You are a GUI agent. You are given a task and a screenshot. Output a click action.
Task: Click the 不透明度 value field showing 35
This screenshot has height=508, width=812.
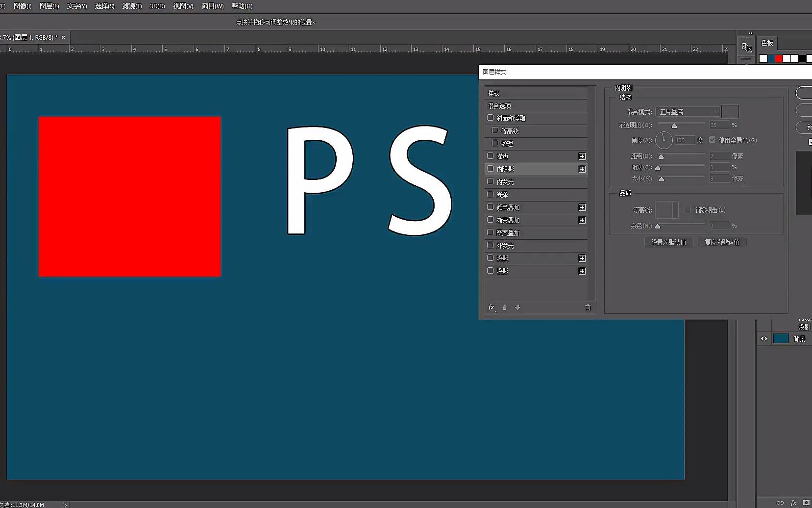click(719, 125)
